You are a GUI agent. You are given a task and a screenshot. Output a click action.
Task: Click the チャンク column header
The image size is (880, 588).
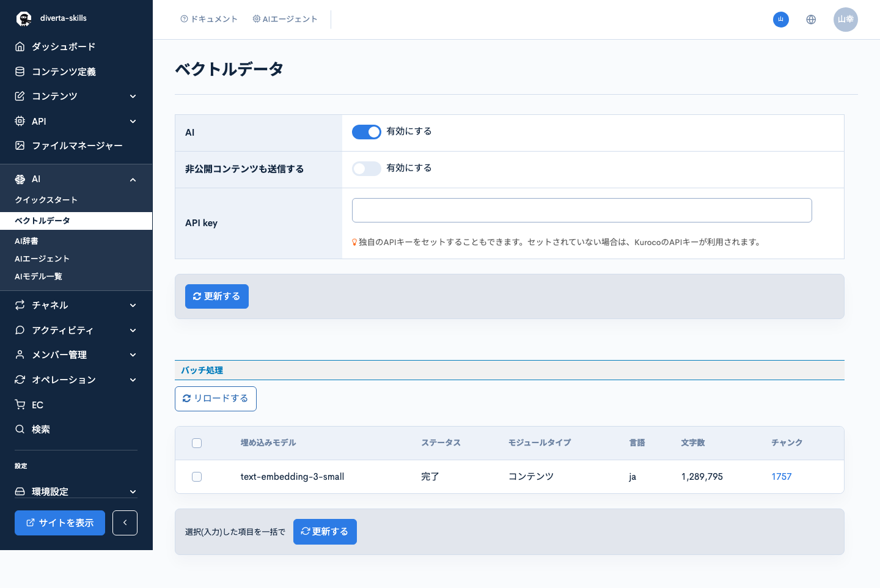coord(787,443)
